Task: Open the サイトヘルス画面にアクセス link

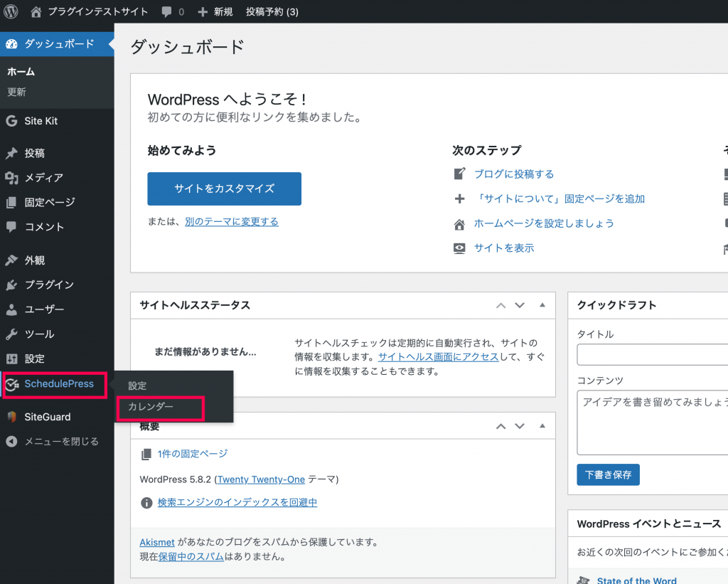Action: pos(438,357)
